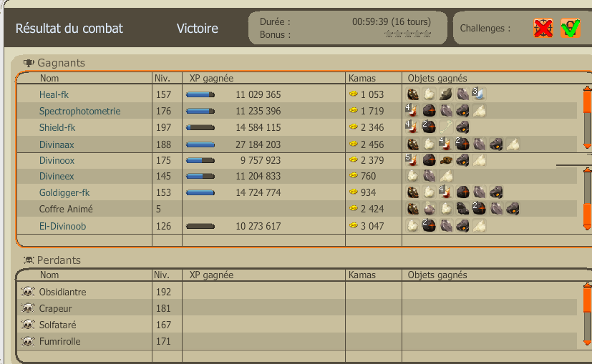
Task: Select the red potion stack of 5 in Divinoox's row
Action: point(412,160)
